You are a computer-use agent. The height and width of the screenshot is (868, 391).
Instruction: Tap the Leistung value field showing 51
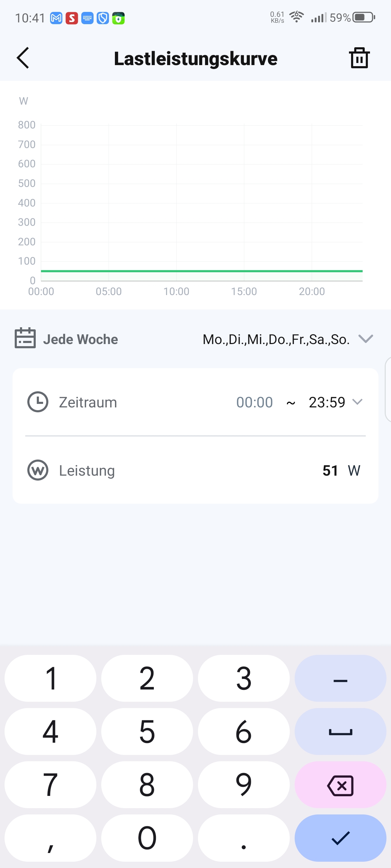pyautogui.click(x=330, y=470)
